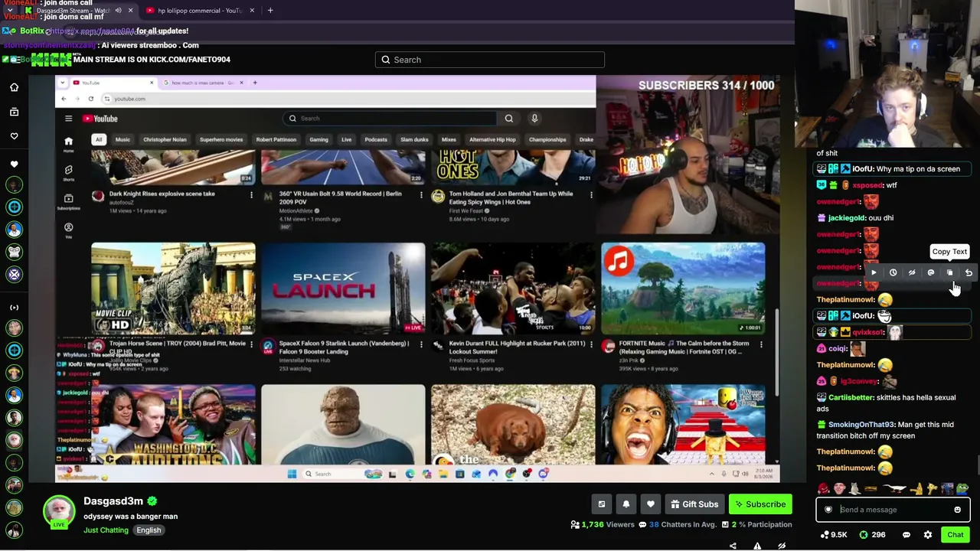
Task: Click the Dasgasd3m channel avatar
Action: [58, 511]
